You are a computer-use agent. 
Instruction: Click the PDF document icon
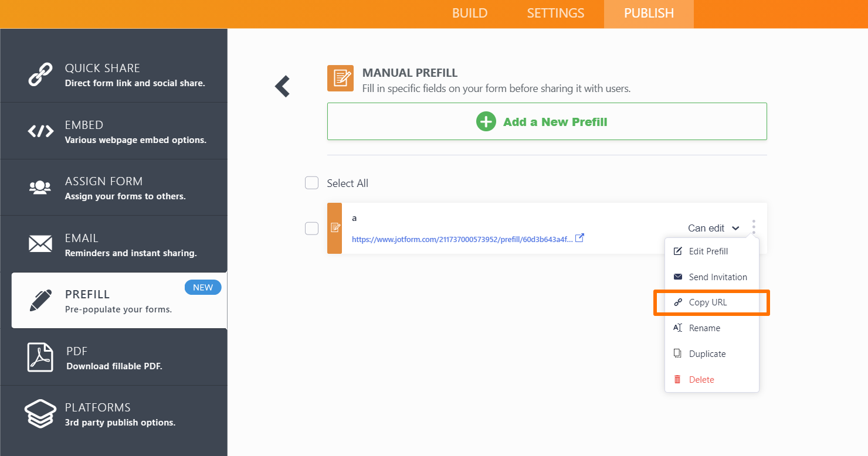click(40, 357)
